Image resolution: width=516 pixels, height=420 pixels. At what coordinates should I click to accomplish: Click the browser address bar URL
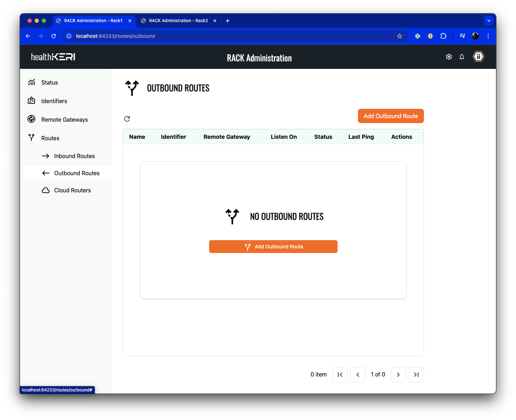[115, 36]
